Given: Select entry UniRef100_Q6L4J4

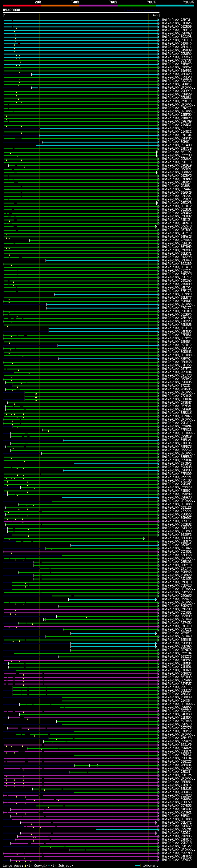Looking at the screenshot, I should [177, 47].
